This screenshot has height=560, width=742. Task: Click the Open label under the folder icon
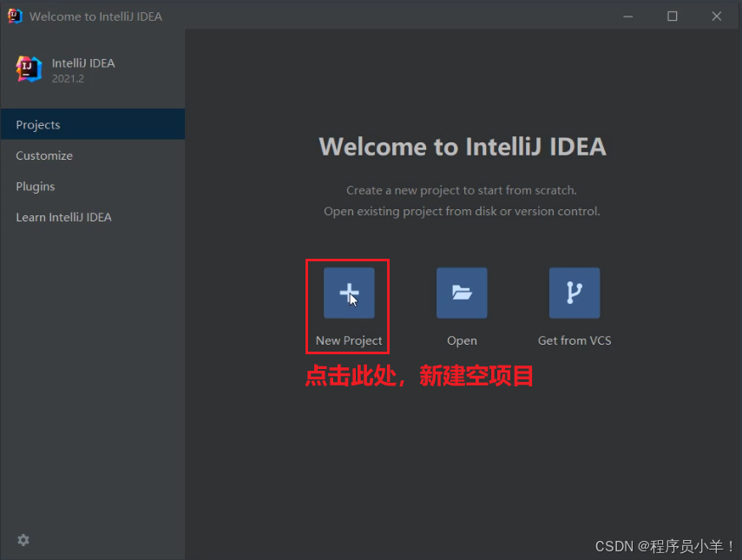pos(462,340)
